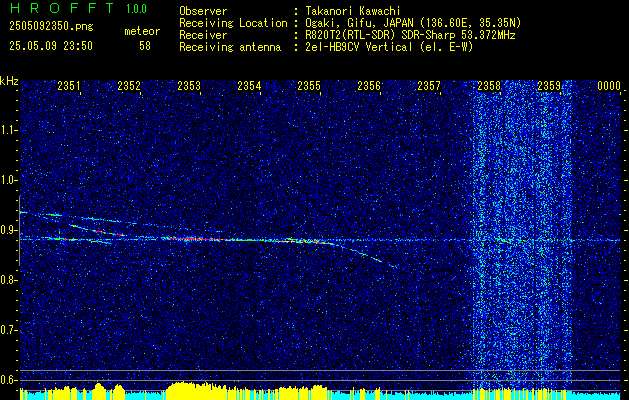Click the Receiving Location label

pos(233,23)
